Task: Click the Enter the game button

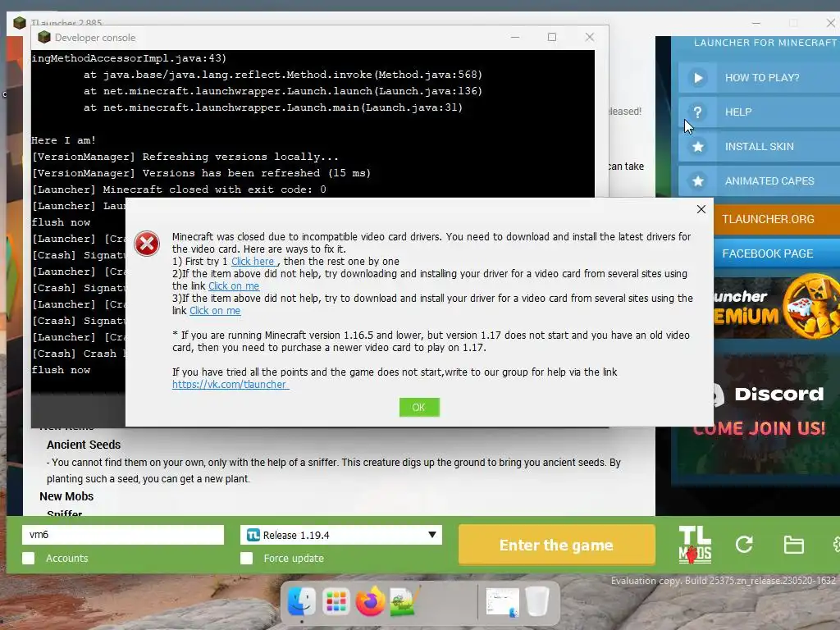Action: [x=557, y=545]
